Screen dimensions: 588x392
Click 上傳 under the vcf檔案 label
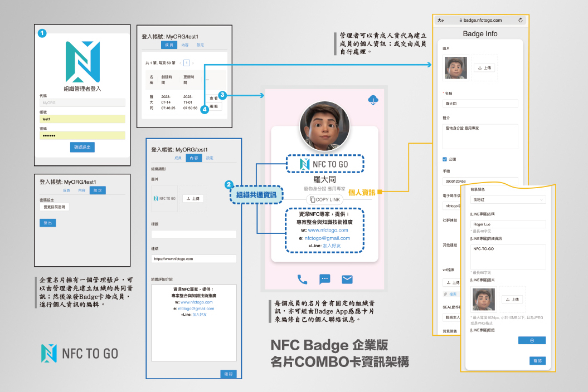pyautogui.click(x=453, y=282)
